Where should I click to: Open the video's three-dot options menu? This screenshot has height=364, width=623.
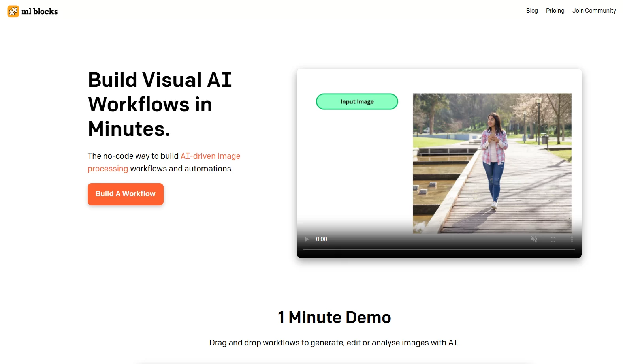[x=572, y=239]
